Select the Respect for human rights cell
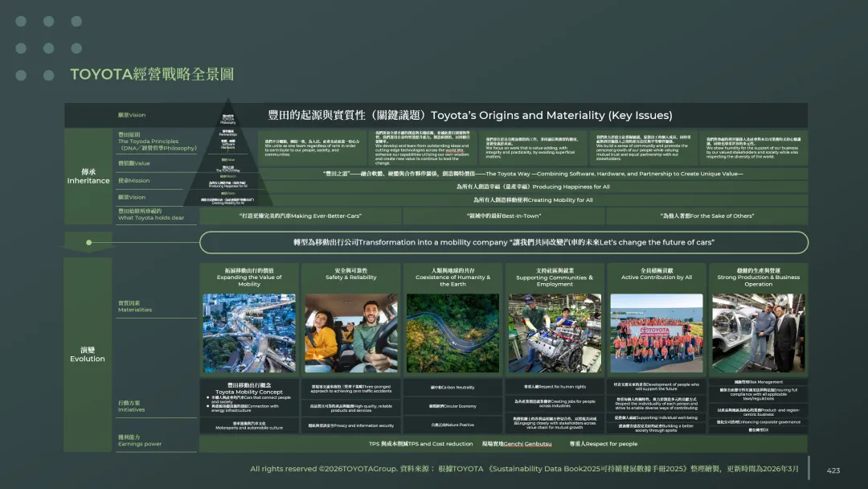Viewport: 868px width, 489px height. click(555, 387)
